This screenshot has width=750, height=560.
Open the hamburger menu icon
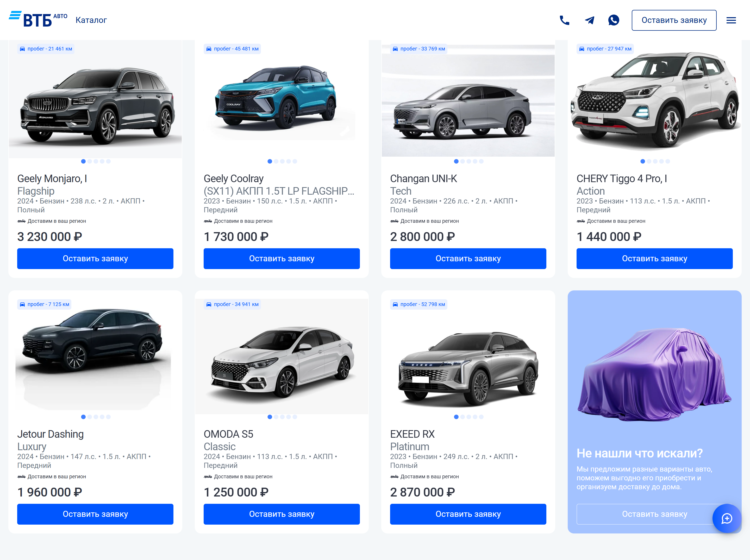click(731, 20)
